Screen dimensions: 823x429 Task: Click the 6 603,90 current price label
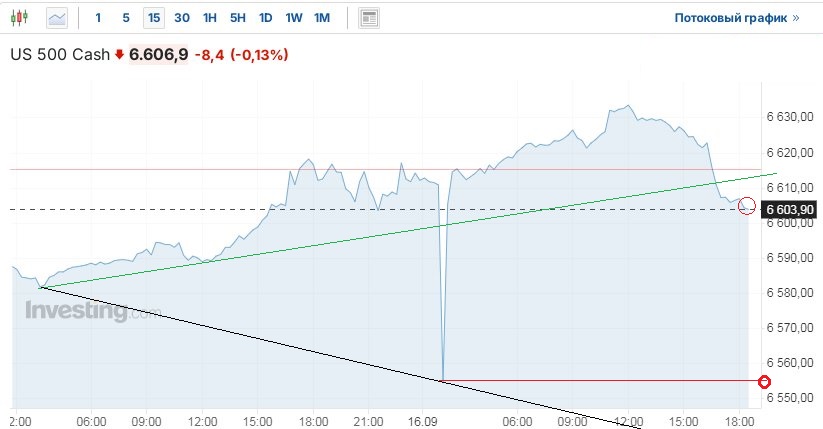(x=790, y=208)
